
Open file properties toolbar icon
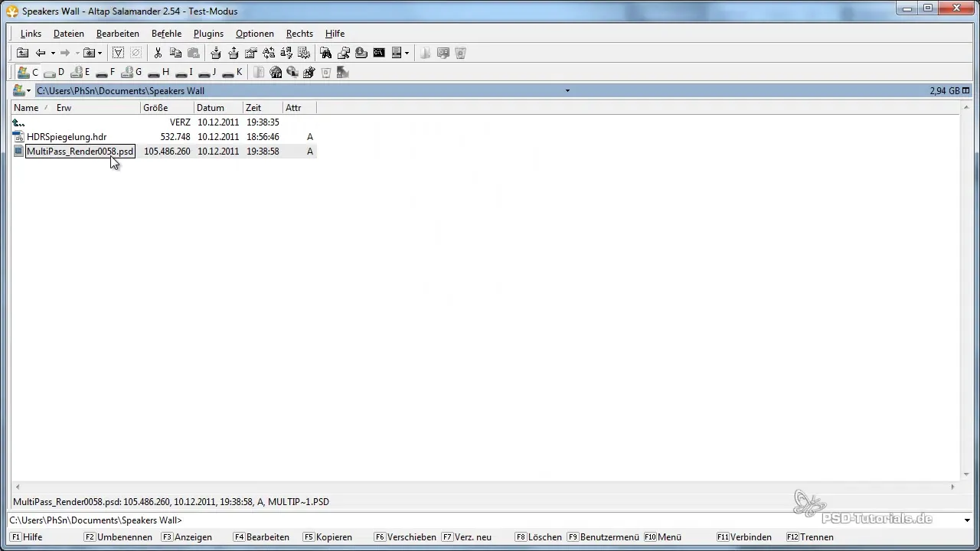coord(250,53)
